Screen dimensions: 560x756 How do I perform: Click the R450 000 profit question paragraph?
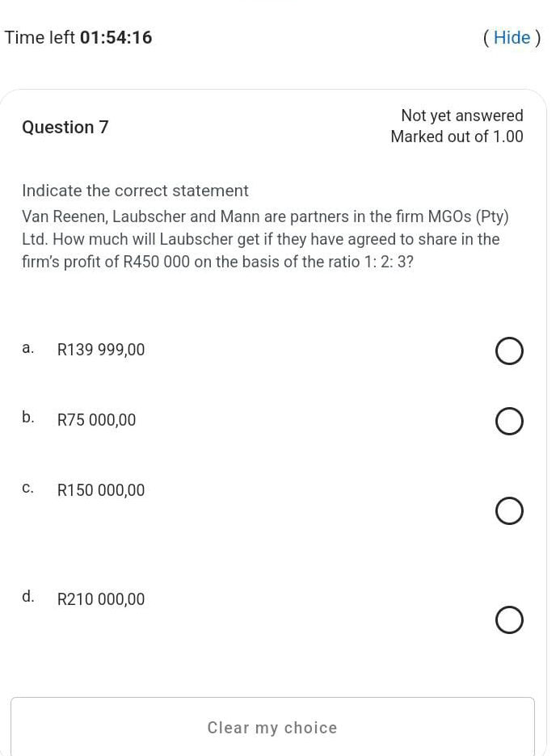(x=265, y=239)
